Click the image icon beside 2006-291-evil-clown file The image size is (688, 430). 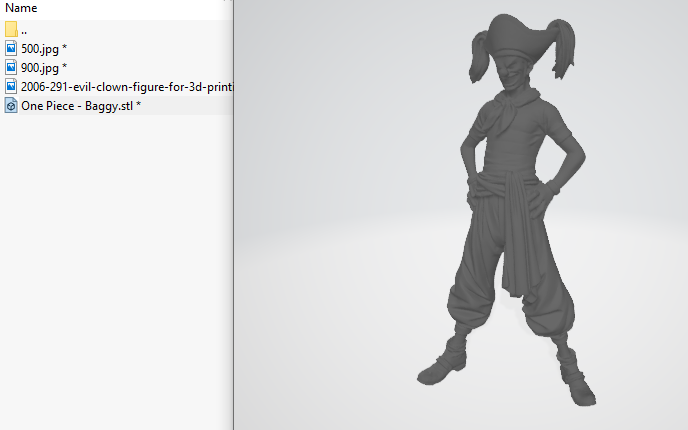coord(11,86)
